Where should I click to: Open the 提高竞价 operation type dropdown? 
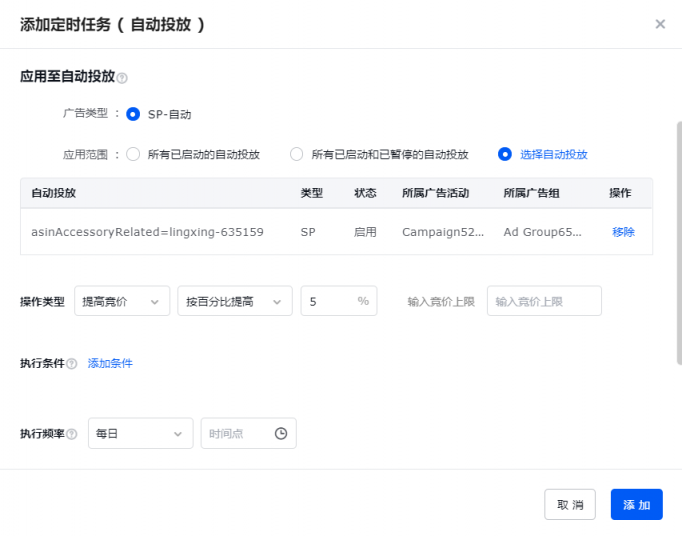point(122,301)
